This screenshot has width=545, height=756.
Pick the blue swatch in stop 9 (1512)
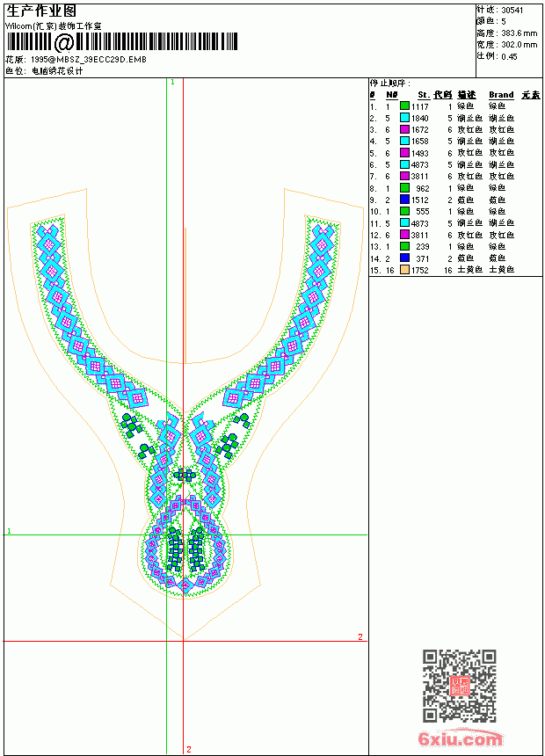404,200
